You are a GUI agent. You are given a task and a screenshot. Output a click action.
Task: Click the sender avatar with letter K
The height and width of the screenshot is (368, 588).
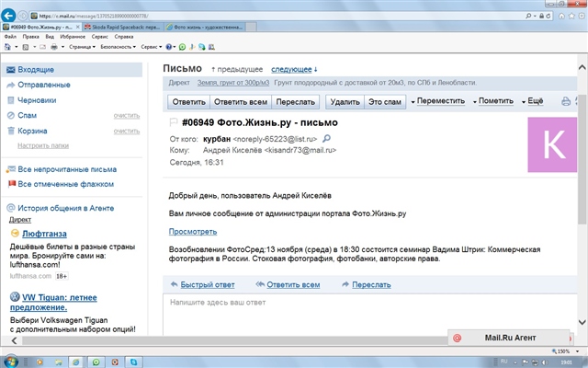pyautogui.click(x=553, y=146)
